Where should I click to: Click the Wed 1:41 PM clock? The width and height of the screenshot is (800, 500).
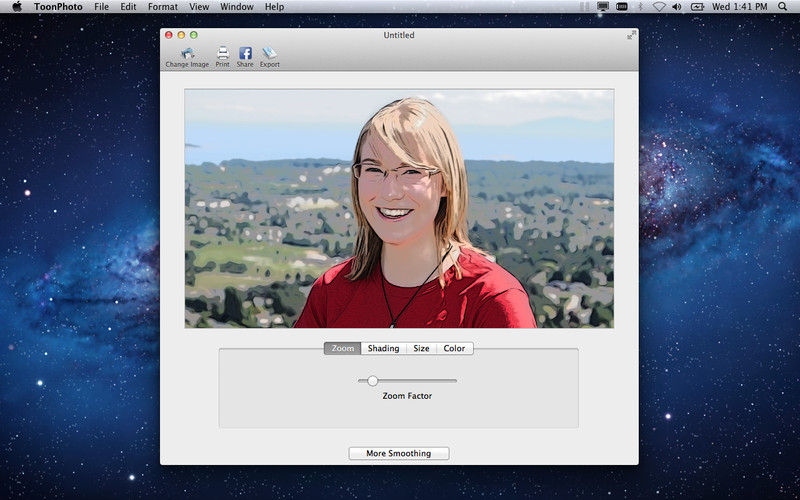[x=739, y=7]
